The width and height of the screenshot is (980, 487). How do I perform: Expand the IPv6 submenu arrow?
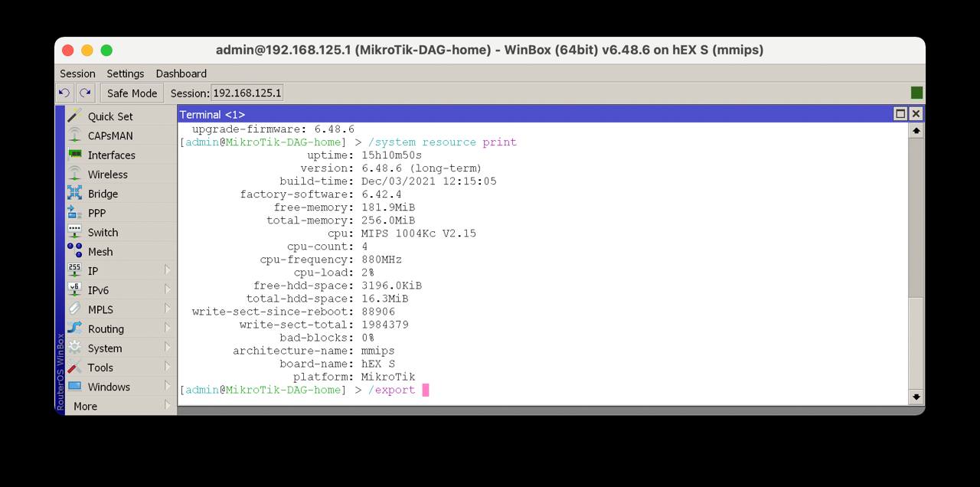coord(168,289)
